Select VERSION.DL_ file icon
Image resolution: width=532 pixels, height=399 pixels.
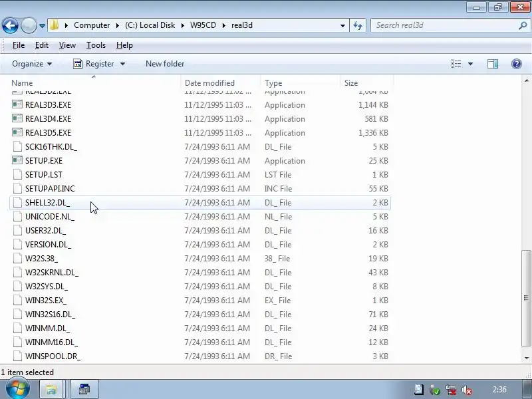17,244
